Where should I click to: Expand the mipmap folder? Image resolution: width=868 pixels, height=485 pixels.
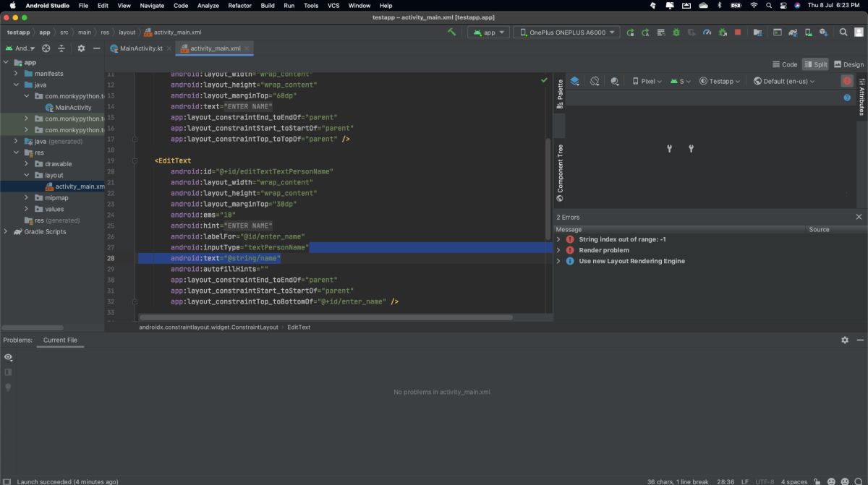27,197
